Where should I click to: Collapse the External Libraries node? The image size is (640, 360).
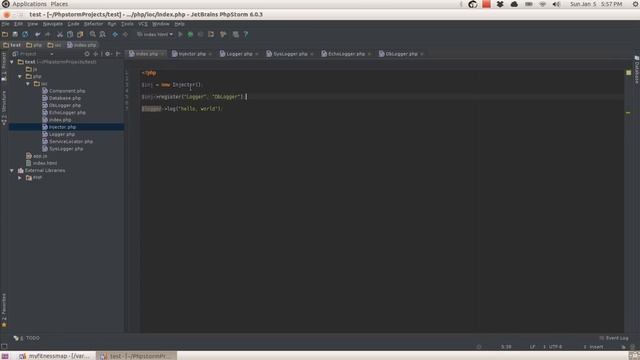(12, 171)
